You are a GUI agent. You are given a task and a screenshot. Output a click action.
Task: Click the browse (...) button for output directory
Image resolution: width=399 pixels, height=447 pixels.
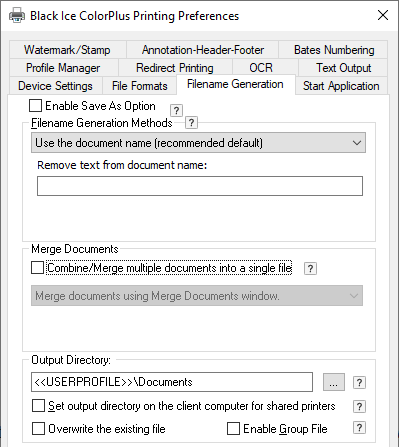334,382
